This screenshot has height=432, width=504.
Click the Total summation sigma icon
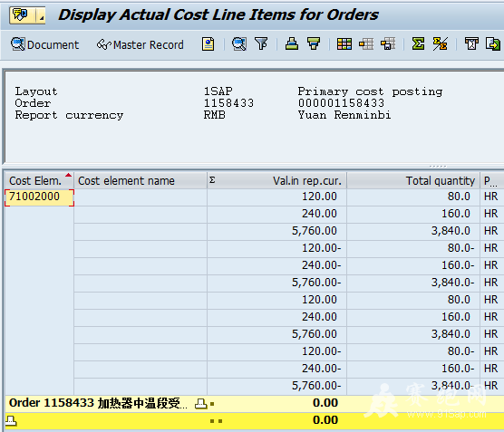pyautogui.click(x=418, y=44)
